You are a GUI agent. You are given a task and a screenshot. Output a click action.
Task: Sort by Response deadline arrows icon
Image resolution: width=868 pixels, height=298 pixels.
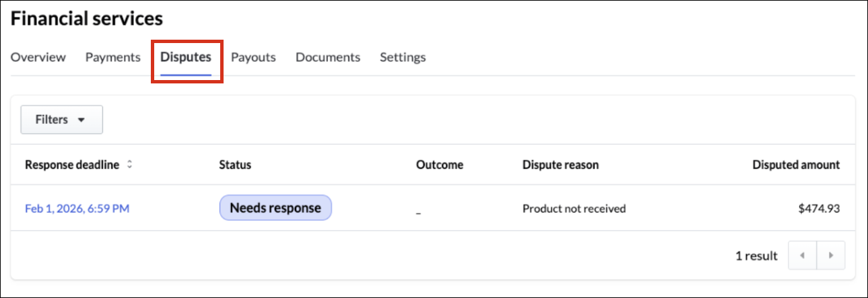[129, 165]
